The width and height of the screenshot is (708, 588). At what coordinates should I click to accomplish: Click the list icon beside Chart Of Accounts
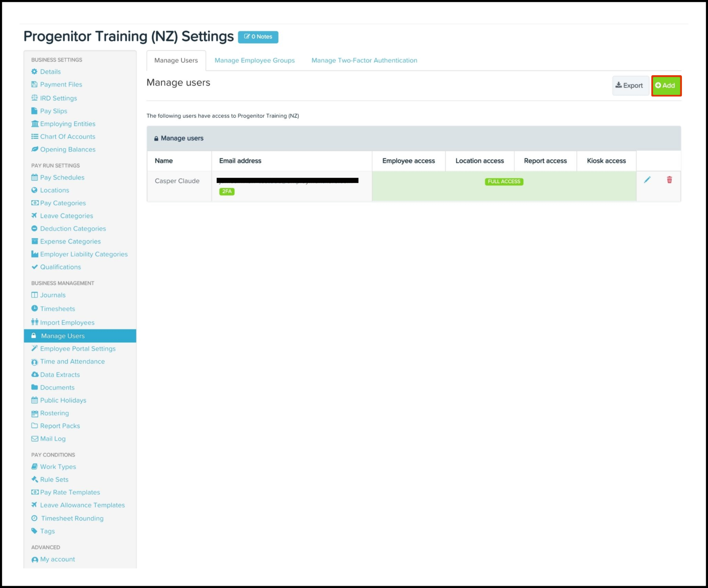[x=35, y=136]
